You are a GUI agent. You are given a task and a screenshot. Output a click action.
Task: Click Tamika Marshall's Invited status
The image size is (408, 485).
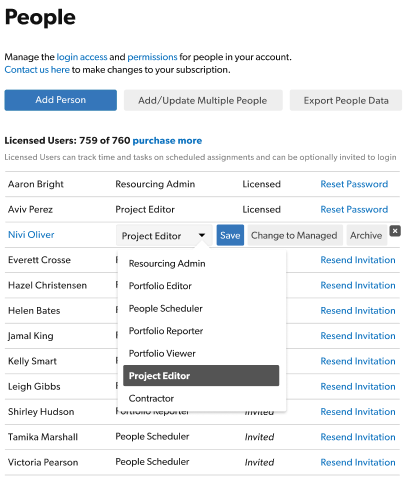click(259, 437)
